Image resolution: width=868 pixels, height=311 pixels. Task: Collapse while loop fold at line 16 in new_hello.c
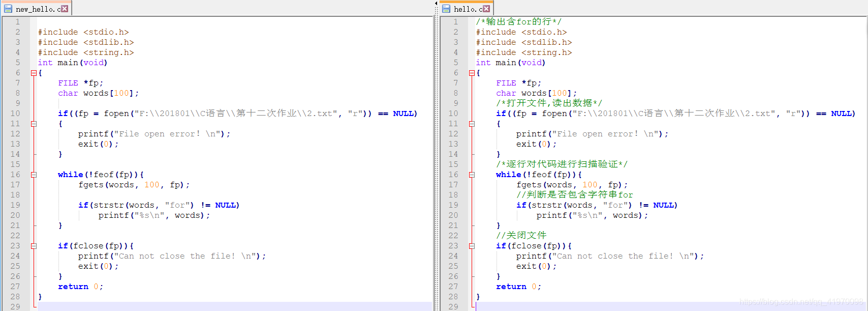[34, 175]
